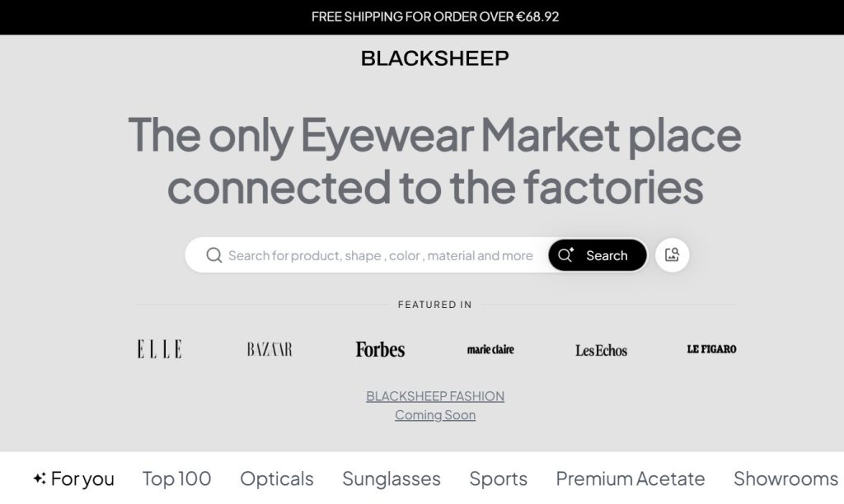Screen dimensions: 844x504
Task: Open the Premium Acetate tab
Action: 631,478
